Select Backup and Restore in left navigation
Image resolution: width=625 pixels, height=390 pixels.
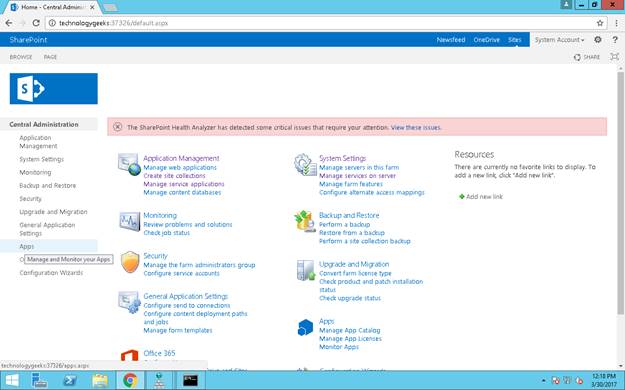coord(47,185)
